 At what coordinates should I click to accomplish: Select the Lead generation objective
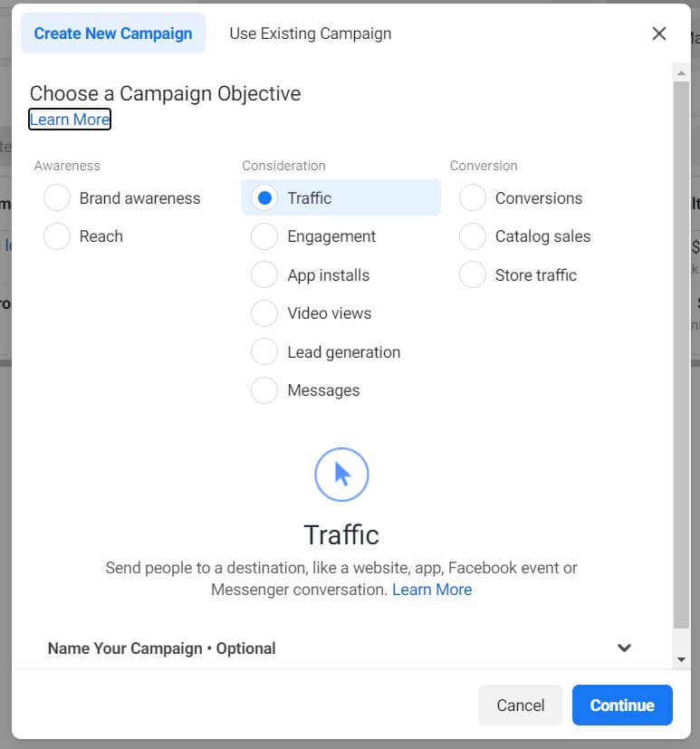264,351
